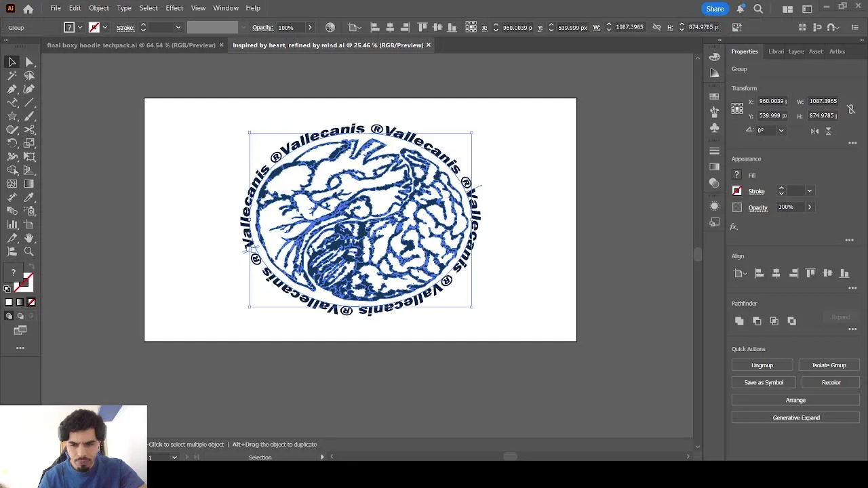Screen dimensions: 868x488
Task: Open the rotation angle dropdown in Transform
Action: (781, 130)
